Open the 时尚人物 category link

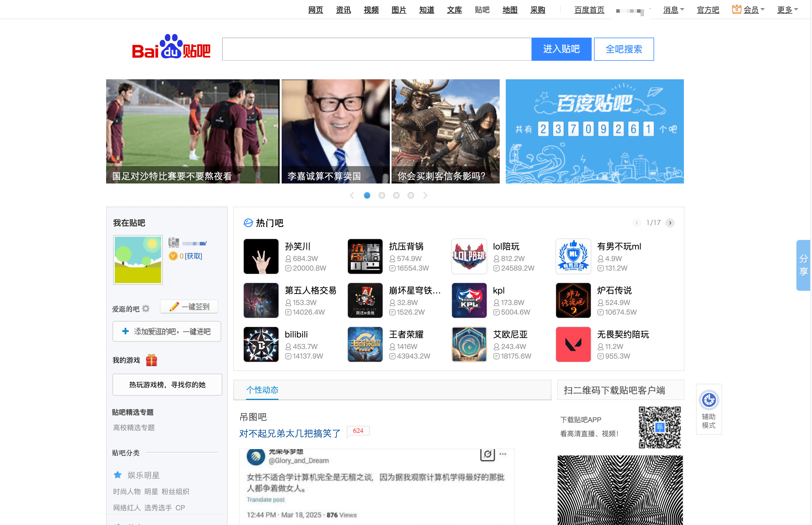pyautogui.click(x=127, y=491)
